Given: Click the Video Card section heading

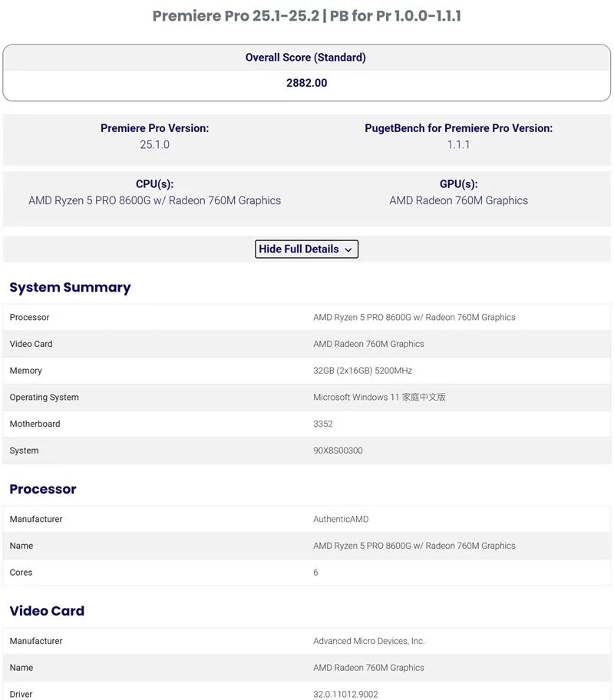Looking at the screenshot, I should pyautogui.click(x=47, y=611).
